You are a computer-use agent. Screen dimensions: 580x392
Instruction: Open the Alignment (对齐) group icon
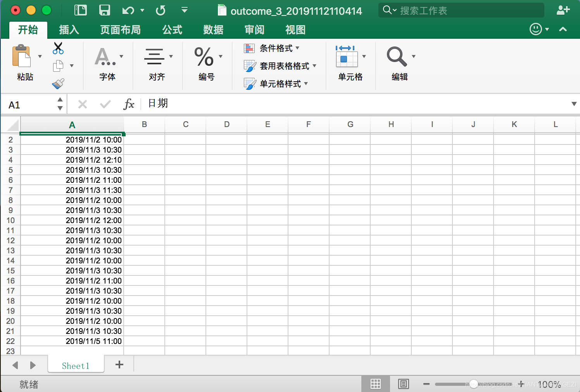tap(154, 57)
